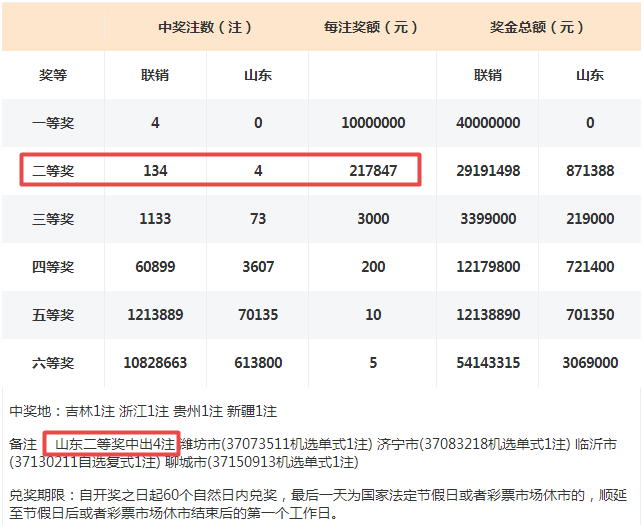The image size is (643, 525).
Task: Click the 701350 Shandong total cell
Action: 590,315
